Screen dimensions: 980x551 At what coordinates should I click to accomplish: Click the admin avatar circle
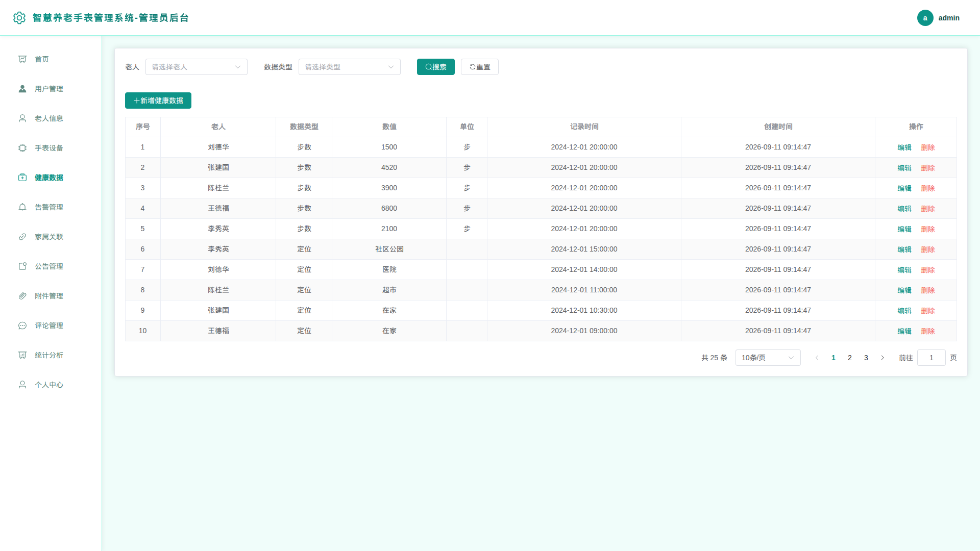pyautogui.click(x=925, y=18)
